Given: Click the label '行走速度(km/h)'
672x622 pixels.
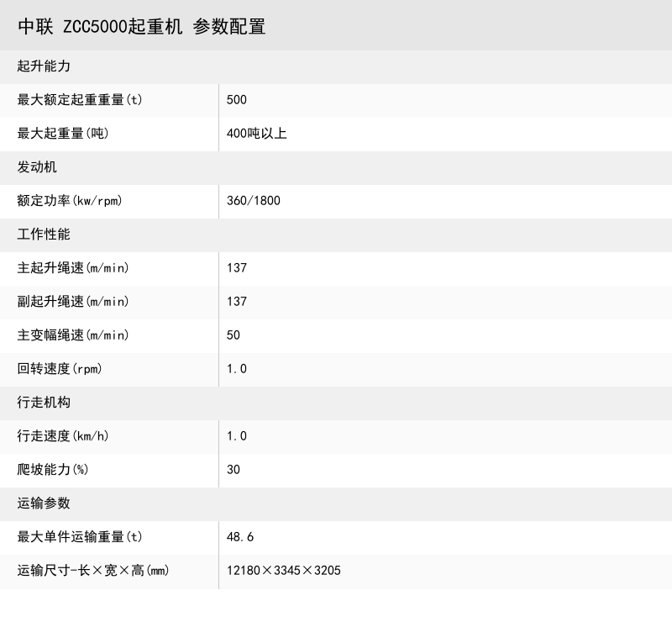Looking at the screenshot, I should point(63,436).
